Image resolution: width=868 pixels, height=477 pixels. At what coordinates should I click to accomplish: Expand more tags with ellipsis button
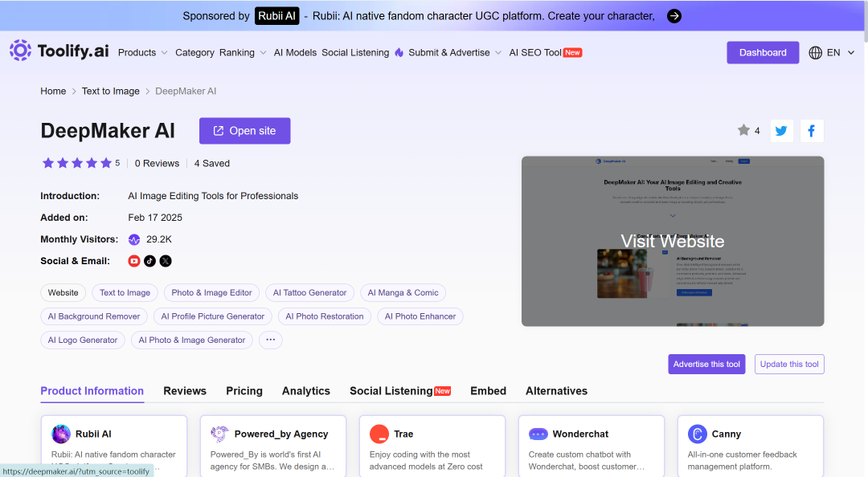click(x=270, y=340)
